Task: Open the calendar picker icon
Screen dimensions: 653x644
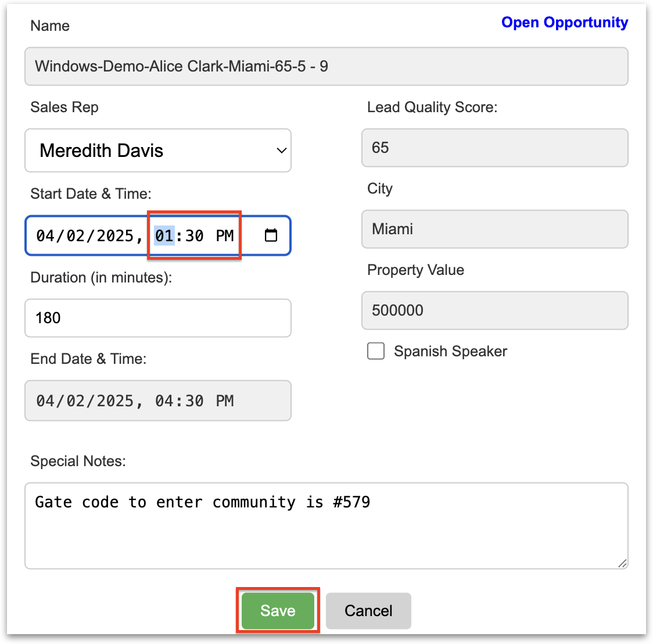Action: (271, 235)
